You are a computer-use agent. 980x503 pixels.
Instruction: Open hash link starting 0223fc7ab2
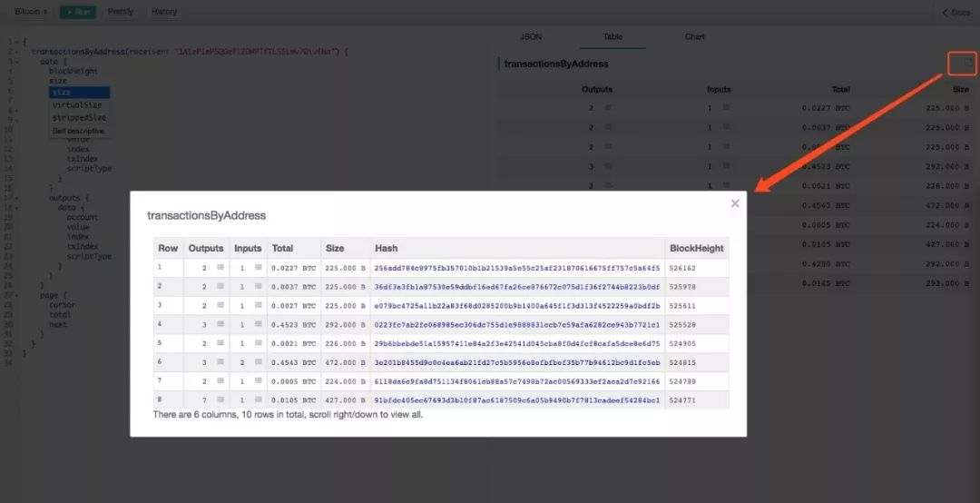[x=517, y=324]
